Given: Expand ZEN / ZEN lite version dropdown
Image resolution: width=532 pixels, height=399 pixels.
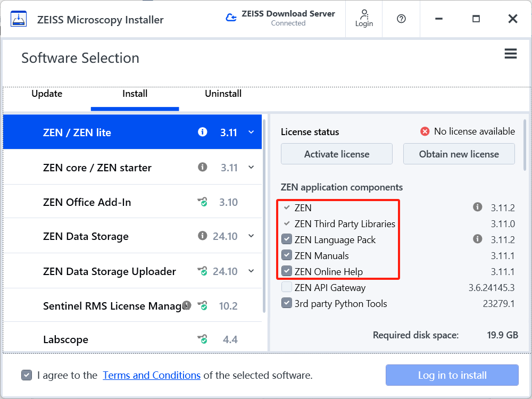Looking at the screenshot, I should click(x=251, y=132).
